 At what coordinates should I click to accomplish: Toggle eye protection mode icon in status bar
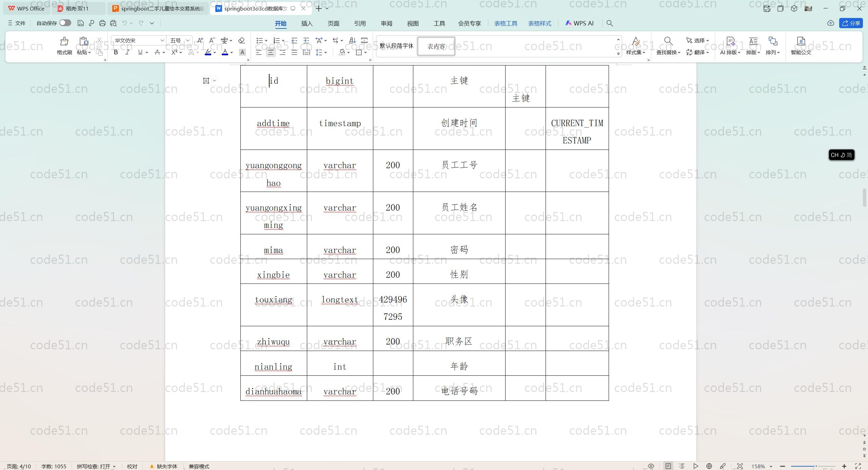coord(651,466)
